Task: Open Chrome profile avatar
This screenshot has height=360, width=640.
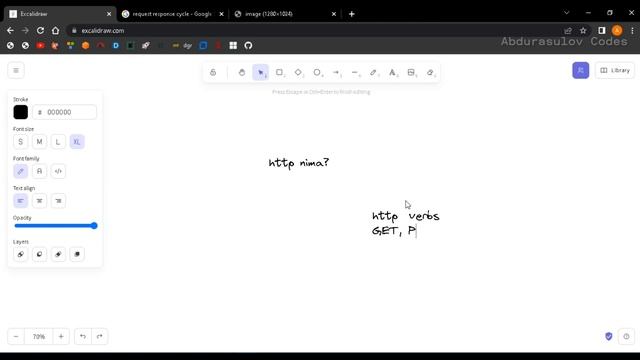Action: [x=617, y=31]
